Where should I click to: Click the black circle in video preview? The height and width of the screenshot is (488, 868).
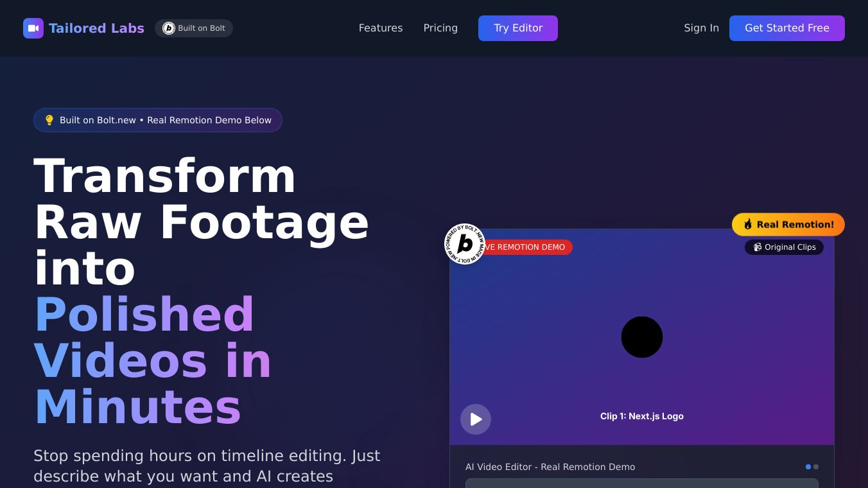click(642, 337)
